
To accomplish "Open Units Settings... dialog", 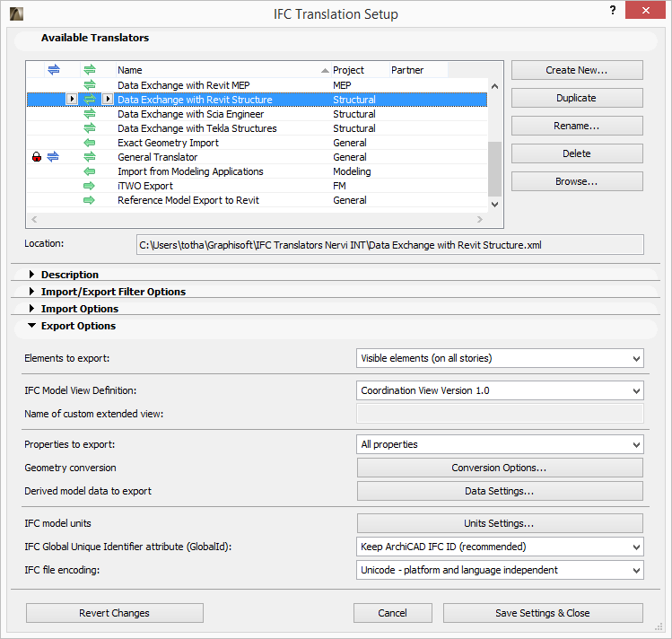I will pos(500,523).
